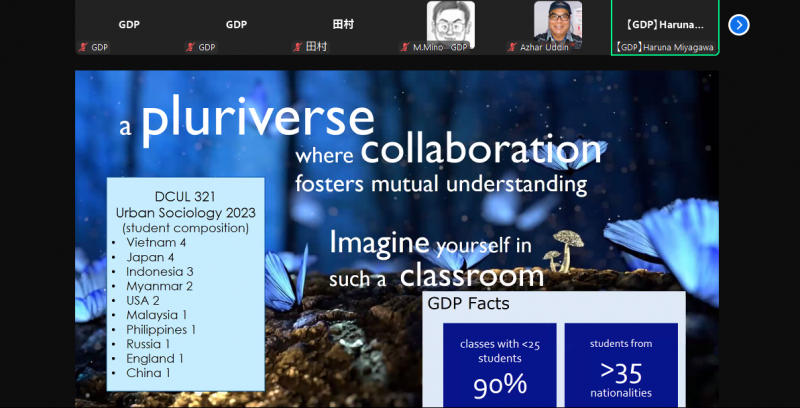
Task: Click the 'Vietnam 4' list entry
Action: [156, 242]
